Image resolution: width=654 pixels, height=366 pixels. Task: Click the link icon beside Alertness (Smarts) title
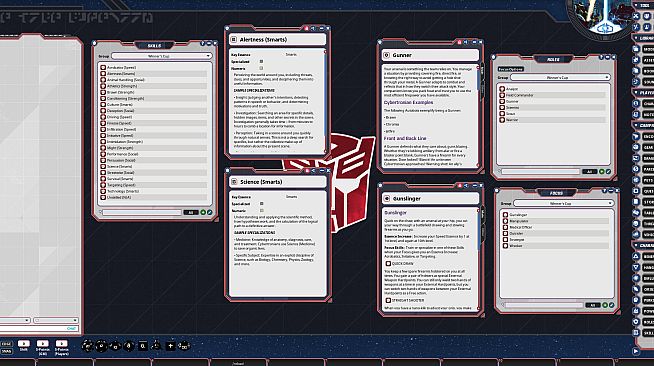click(x=234, y=40)
